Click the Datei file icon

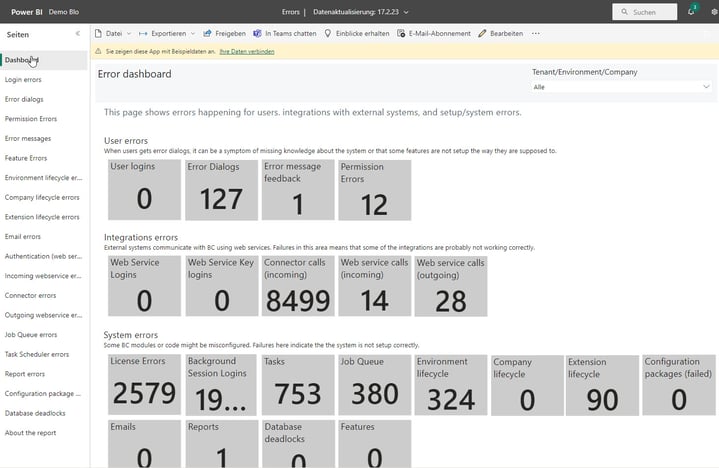pos(98,33)
